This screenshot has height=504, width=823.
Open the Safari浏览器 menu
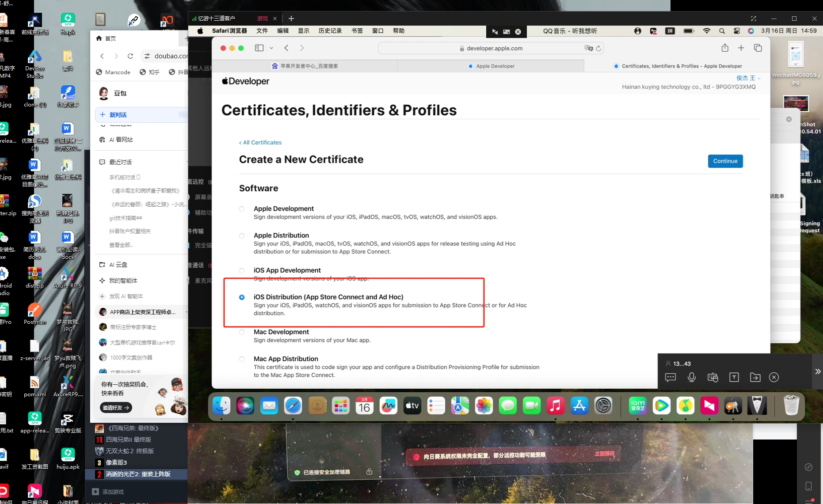pos(229,31)
